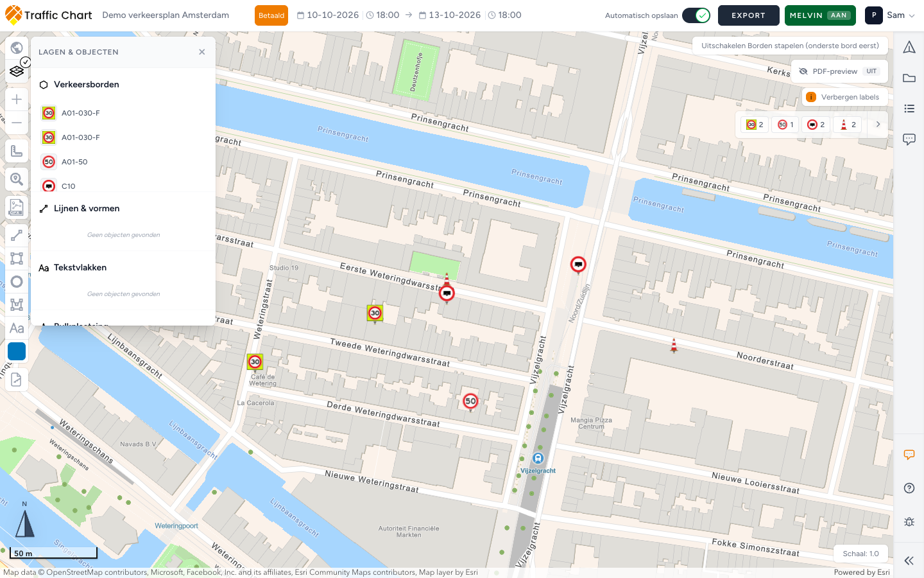Viewport: 924px width, 578px height.
Task: Collapse the right sidebar double chevron
Action: click(909, 561)
